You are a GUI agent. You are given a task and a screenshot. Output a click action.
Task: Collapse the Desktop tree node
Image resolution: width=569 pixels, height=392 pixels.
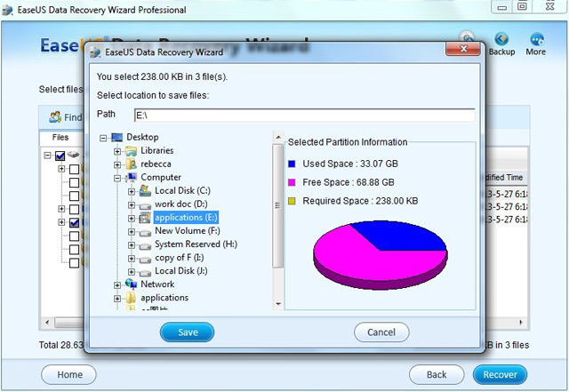103,138
